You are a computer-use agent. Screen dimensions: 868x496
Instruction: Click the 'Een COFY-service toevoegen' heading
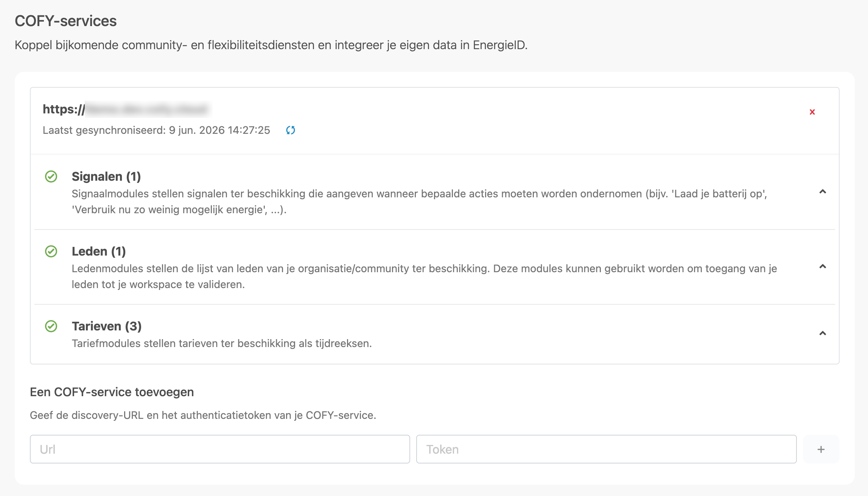point(112,392)
